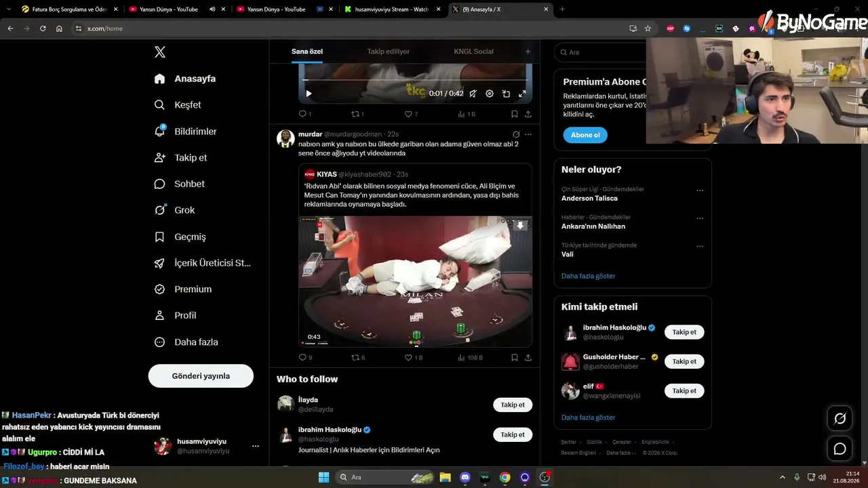Open options for Vali trend
868x488 pixels.
(700, 246)
